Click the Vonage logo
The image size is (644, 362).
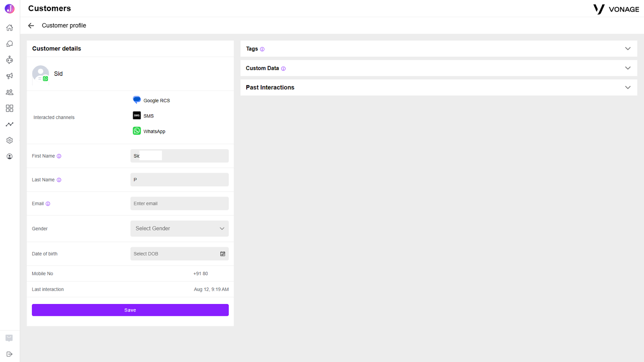tap(616, 9)
